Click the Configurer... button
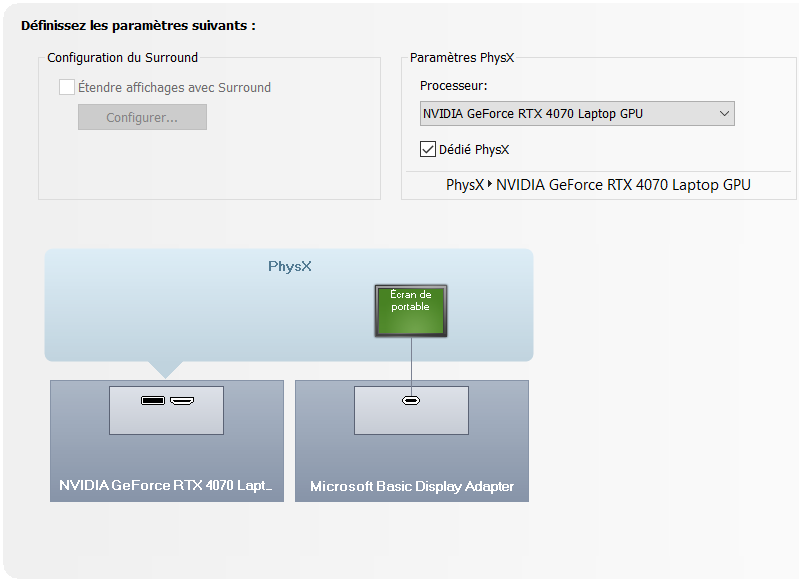Image resolution: width=799 pixels, height=579 pixels. pos(142,117)
